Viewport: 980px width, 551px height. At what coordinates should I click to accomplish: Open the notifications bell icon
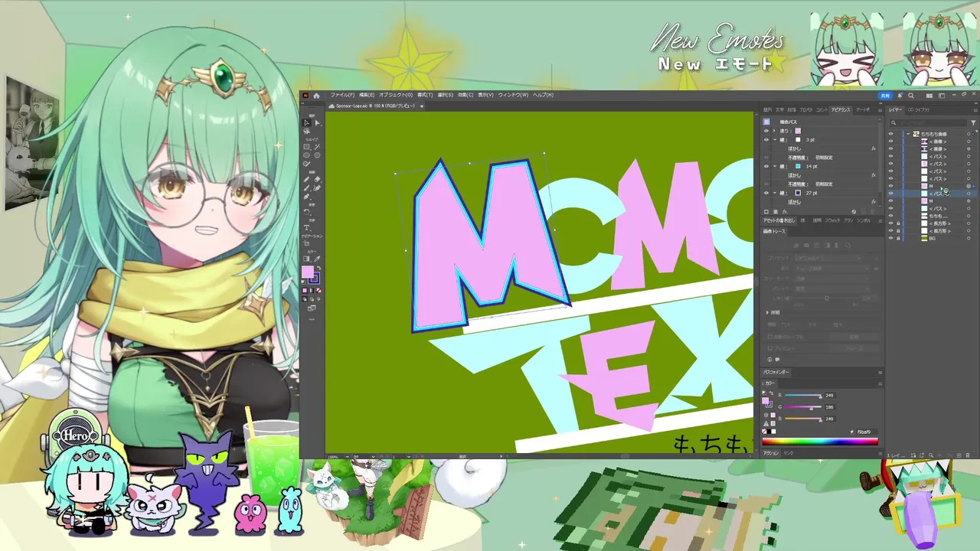click(x=900, y=96)
